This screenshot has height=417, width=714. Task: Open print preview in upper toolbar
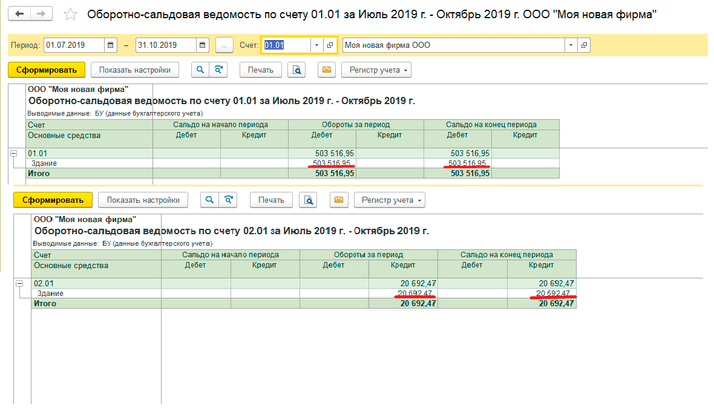coord(297,71)
